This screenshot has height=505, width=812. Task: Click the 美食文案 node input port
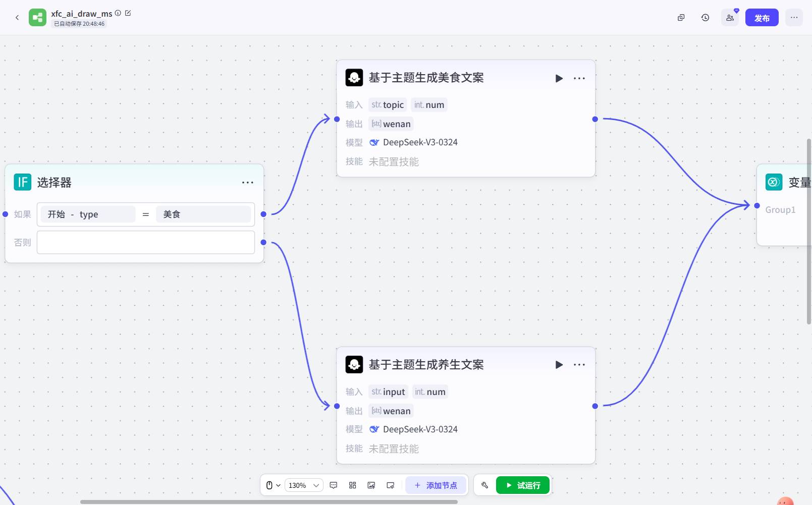coord(337,119)
